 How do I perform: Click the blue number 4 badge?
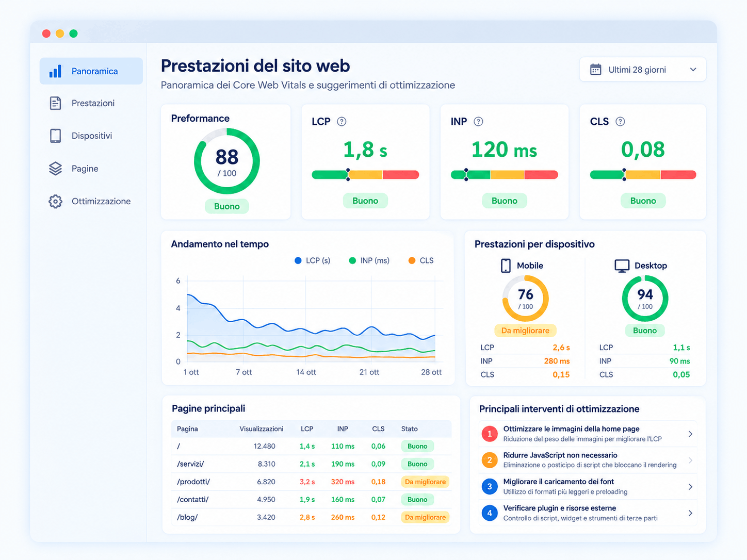[x=490, y=513]
